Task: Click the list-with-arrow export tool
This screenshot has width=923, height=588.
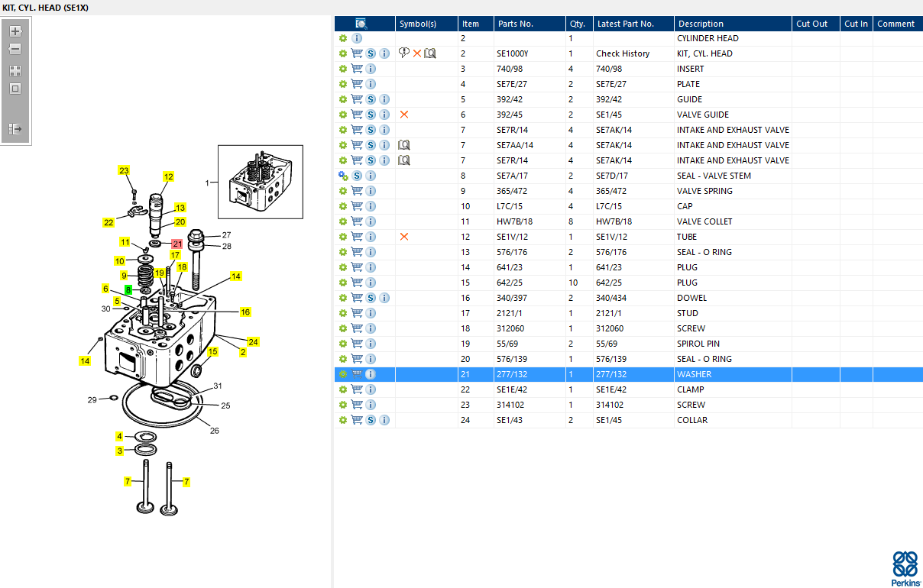Action: [x=15, y=129]
